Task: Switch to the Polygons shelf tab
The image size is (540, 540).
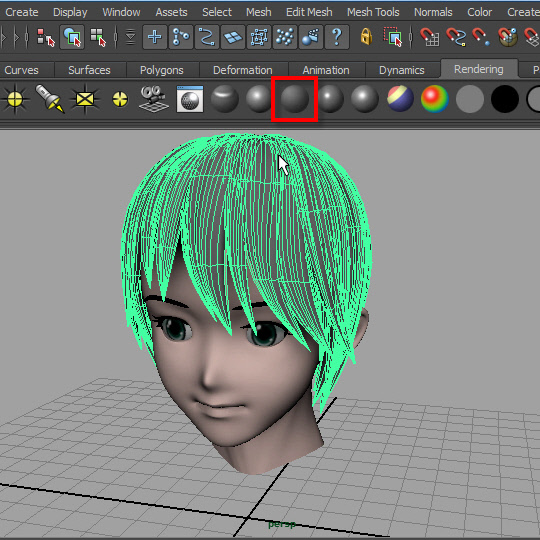Action: pos(162,70)
